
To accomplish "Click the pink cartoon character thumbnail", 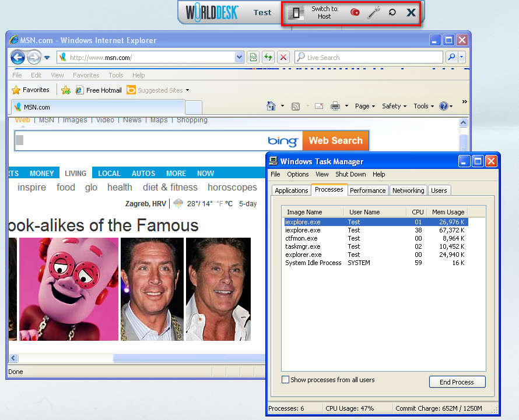I will [x=69, y=289].
